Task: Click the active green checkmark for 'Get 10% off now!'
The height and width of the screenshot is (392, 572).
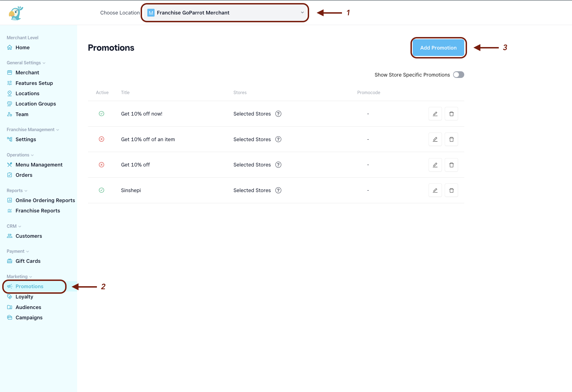Action: click(x=102, y=113)
